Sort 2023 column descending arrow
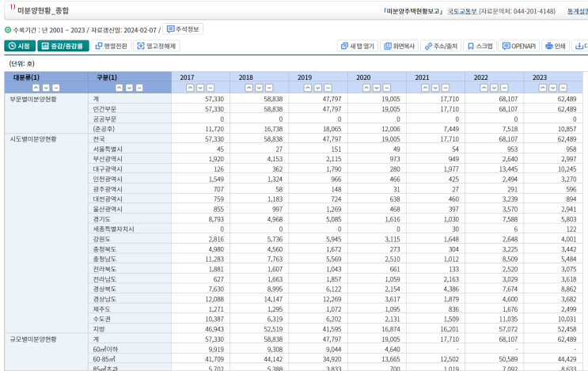This screenshot has height=371, width=588. [552, 87]
